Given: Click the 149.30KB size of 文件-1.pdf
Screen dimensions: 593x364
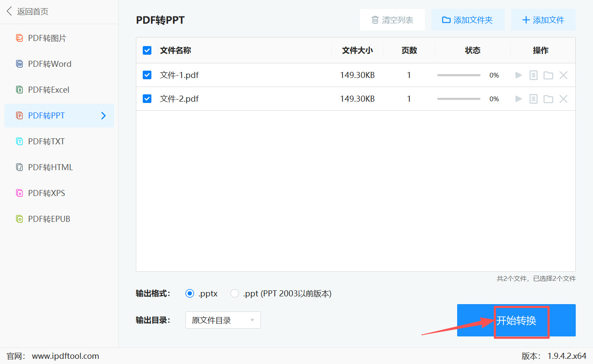Looking at the screenshot, I should click(x=358, y=75).
